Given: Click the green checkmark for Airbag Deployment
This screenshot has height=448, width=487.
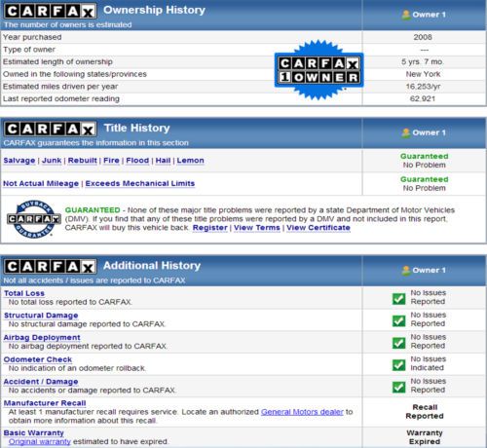Looking at the screenshot, I should point(398,343).
